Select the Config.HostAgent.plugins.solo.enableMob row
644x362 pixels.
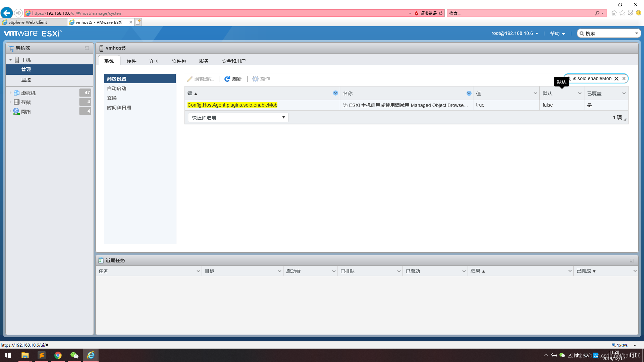click(x=406, y=105)
